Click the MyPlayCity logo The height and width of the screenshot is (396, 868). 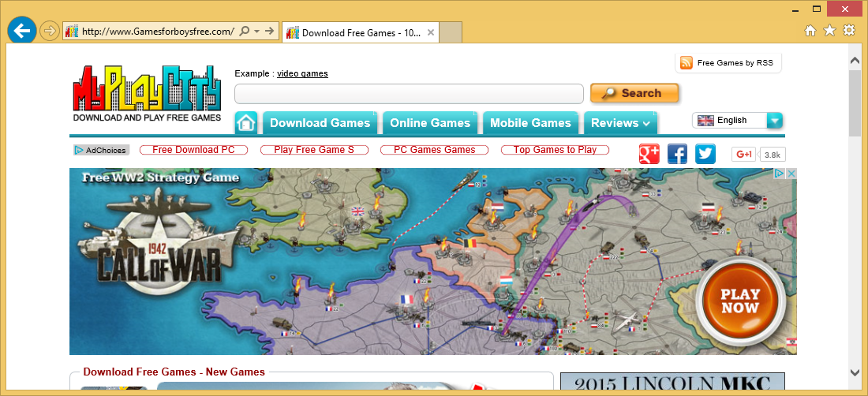(148, 93)
